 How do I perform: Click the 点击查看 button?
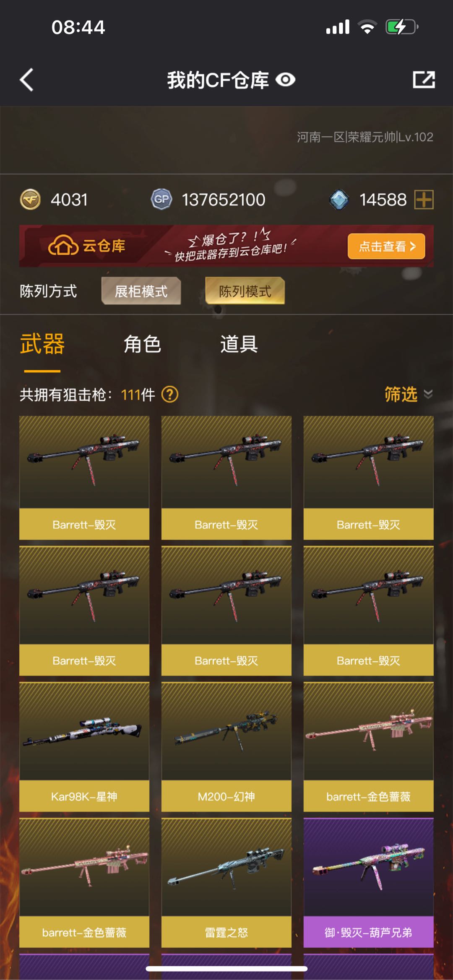click(x=386, y=246)
